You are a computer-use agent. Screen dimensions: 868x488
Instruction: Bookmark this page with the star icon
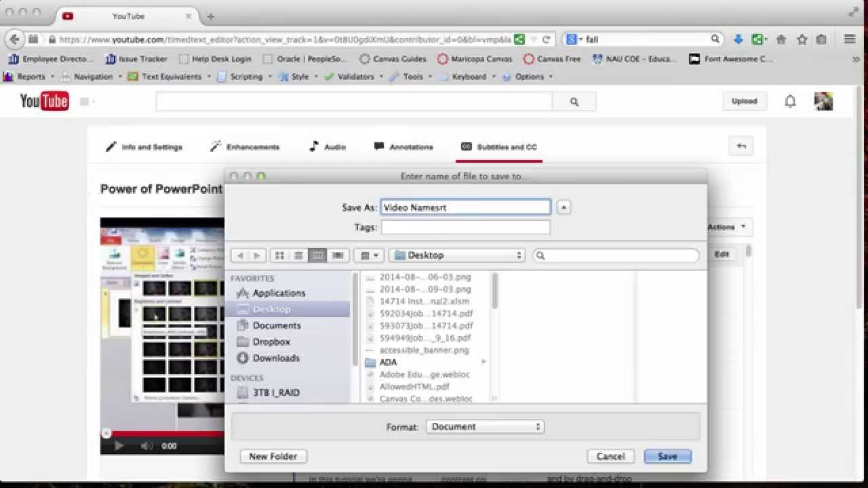pos(802,39)
